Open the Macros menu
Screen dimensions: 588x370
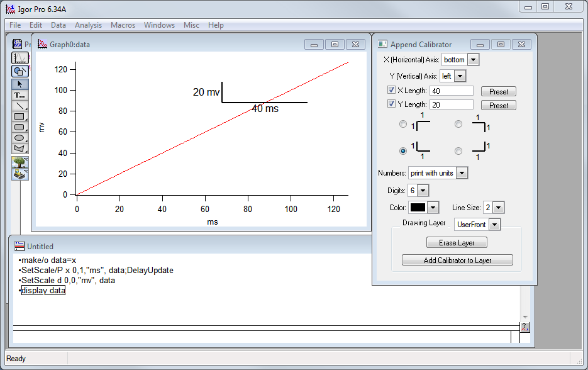point(123,25)
